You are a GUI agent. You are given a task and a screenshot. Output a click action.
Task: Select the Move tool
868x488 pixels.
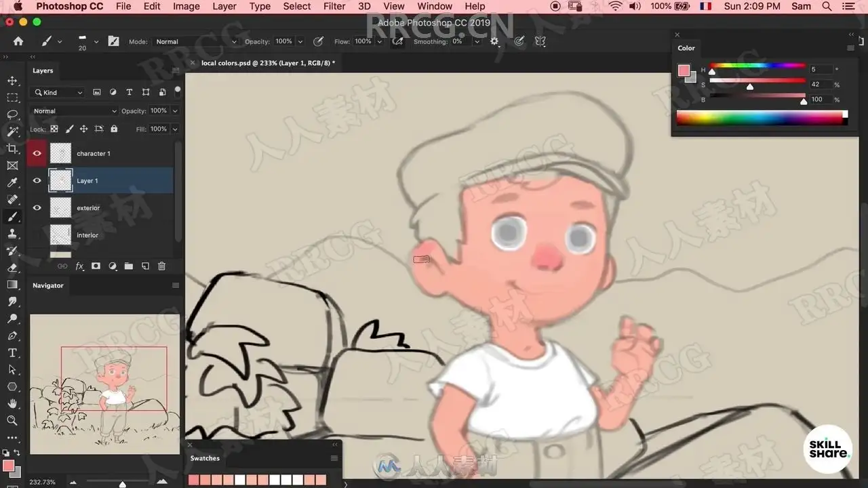point(12,81)
